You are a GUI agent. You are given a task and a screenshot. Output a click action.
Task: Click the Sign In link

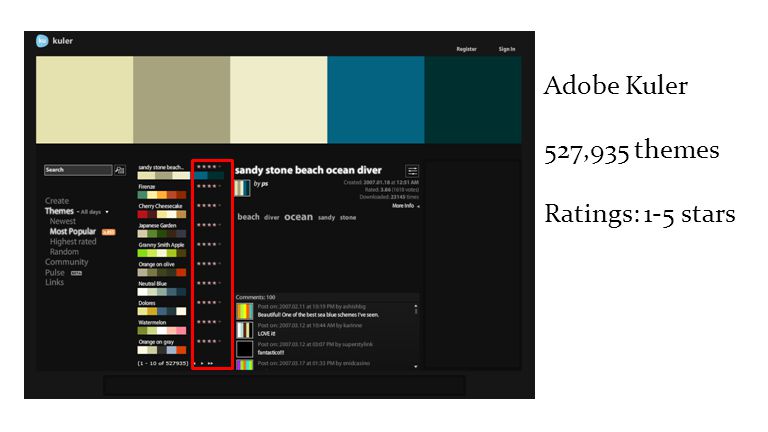[x=507, y=49]
